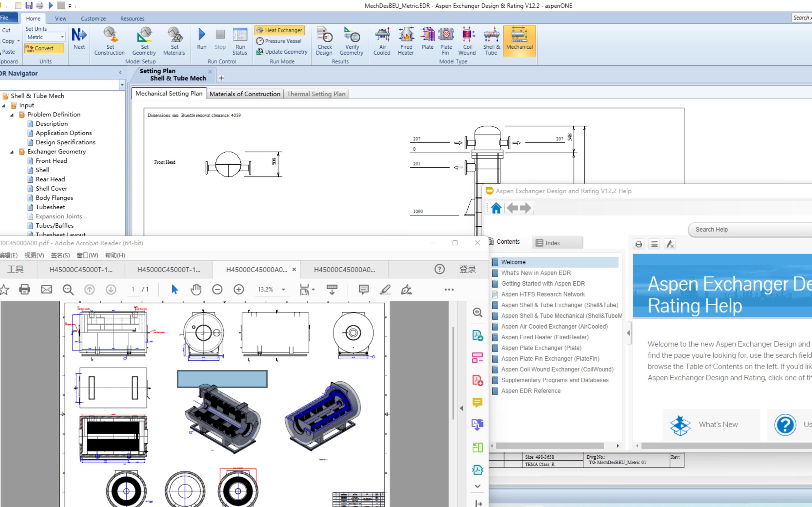Open the Tubesheet input form
812x507 pixels.
tap(50, 207)
